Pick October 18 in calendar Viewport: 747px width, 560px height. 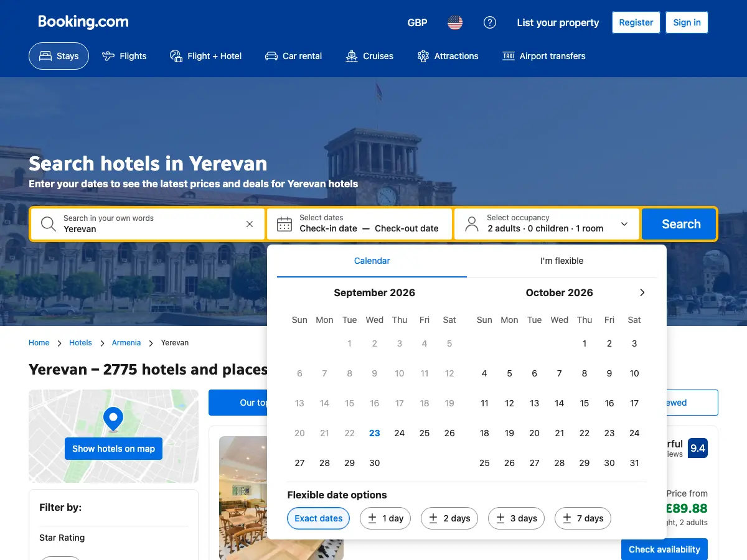pyautogui.click(x=484, y=433)
